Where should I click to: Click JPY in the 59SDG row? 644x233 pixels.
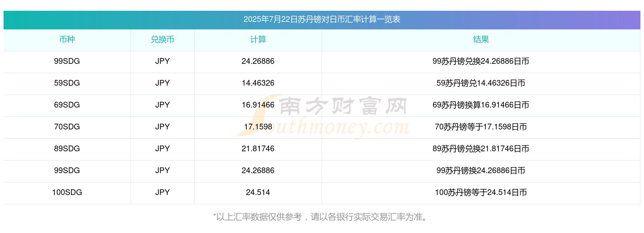[x=162, y=83]
